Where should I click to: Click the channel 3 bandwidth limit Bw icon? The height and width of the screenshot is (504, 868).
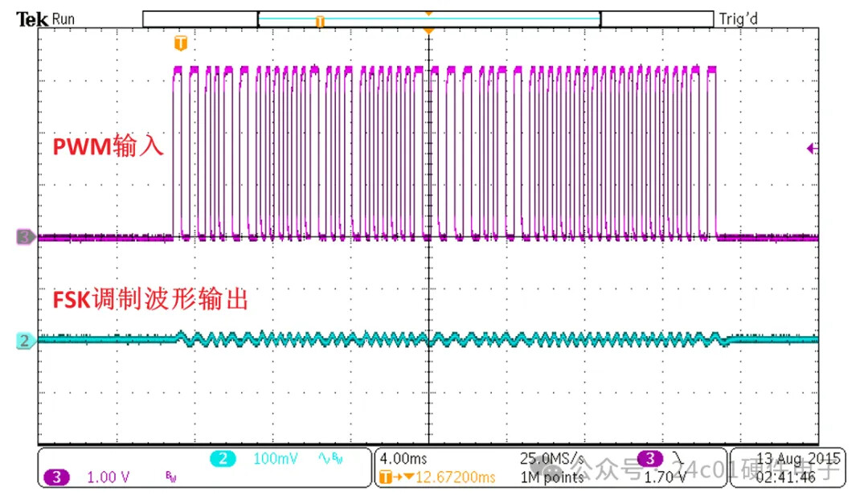tap(171, 477)
